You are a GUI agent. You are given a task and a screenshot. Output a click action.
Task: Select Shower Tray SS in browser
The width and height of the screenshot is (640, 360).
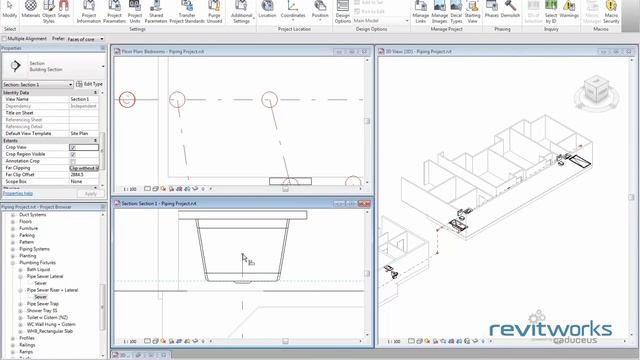[42, 311]
